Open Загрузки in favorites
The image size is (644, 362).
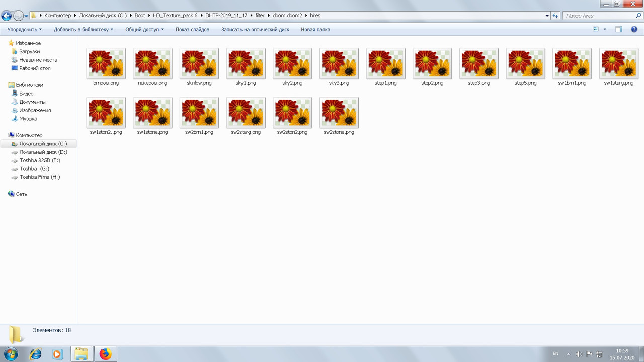(30, 52)
